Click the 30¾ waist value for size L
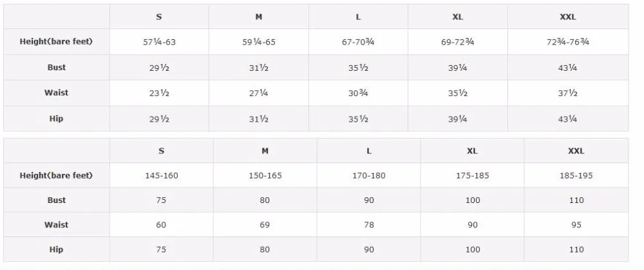This screenshot has height=270, width=644. [x=358, y=93]
